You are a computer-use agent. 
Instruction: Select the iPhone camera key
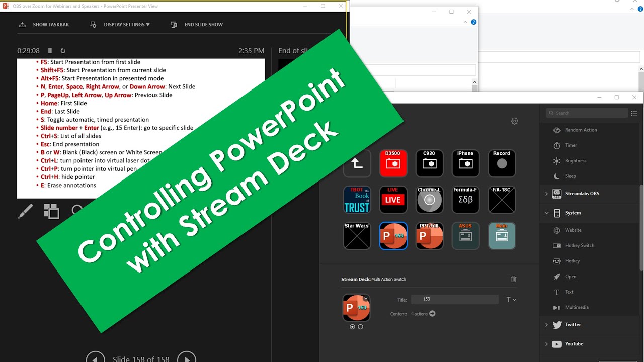(x=465, y=163)
